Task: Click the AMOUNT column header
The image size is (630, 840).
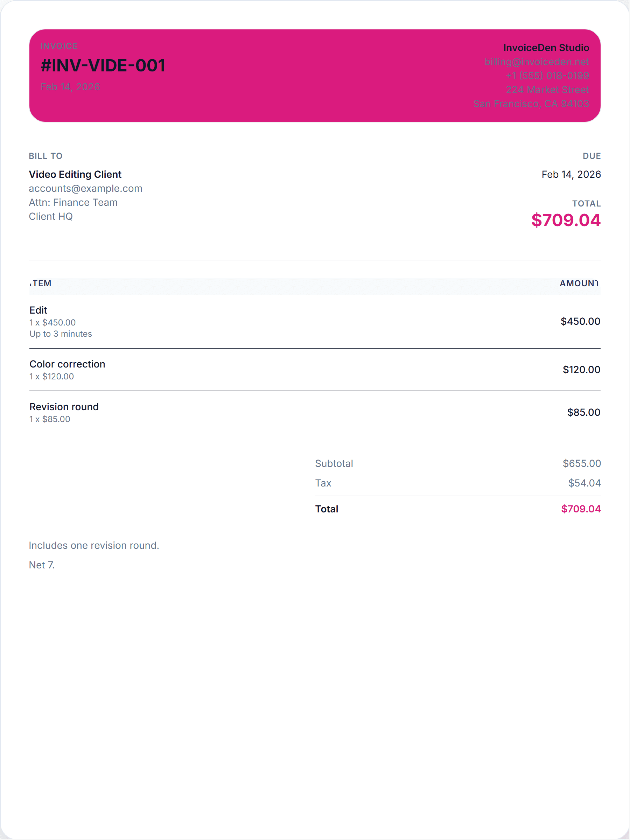Action: 579,283
